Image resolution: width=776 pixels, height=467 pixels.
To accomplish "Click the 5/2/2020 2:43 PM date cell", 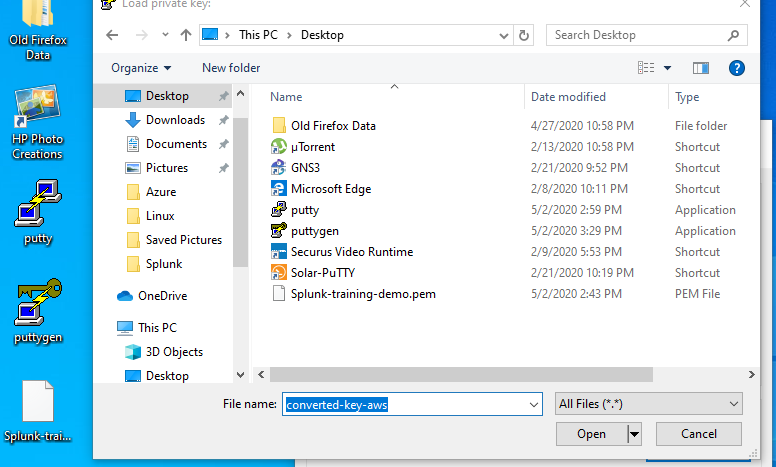I will tap(576, 294).
